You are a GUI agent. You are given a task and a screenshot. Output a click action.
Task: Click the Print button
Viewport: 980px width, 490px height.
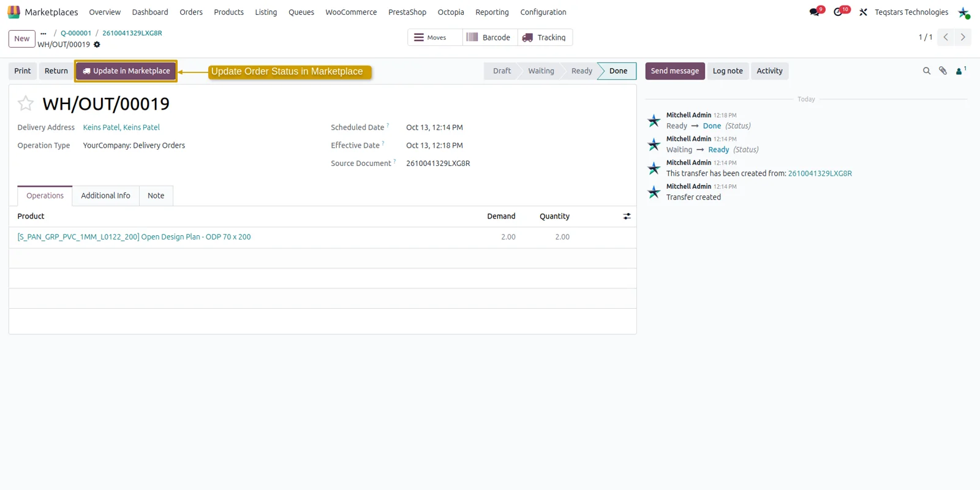pos(23,71)
